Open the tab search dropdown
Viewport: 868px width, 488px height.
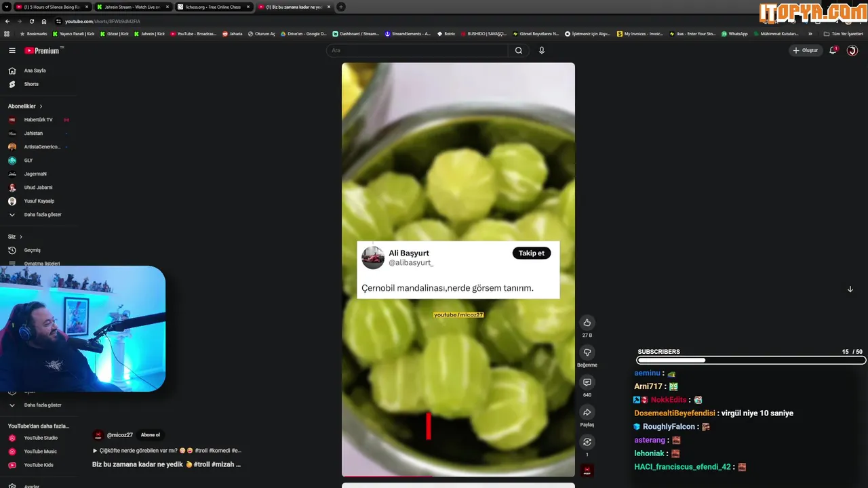pos(6,7)
